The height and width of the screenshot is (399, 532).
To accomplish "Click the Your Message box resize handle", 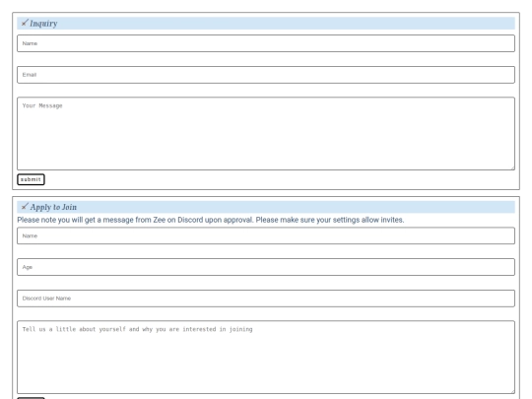I will point(512,167).
